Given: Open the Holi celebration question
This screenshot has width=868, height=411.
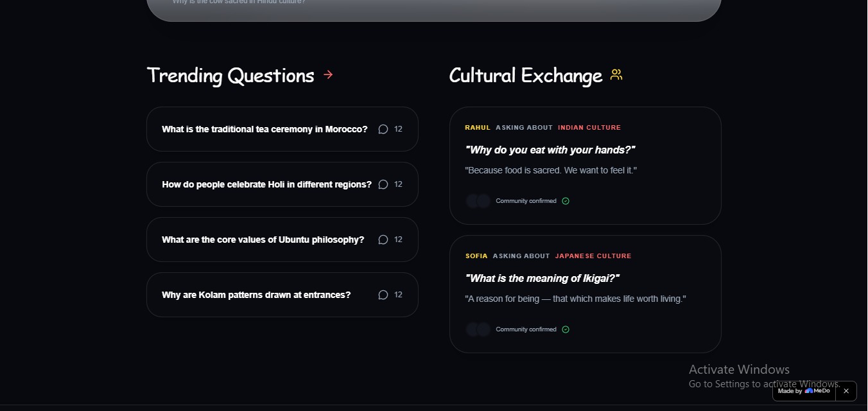Looking at the screenshot, I should 266,184.
